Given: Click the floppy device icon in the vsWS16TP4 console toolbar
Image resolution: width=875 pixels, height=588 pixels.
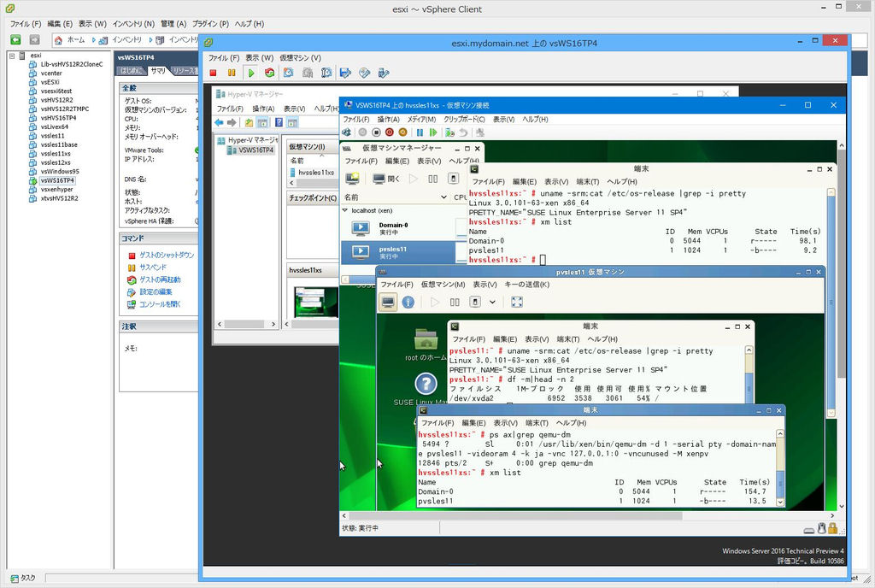Looking at the screenshot, I should (345, 73).
